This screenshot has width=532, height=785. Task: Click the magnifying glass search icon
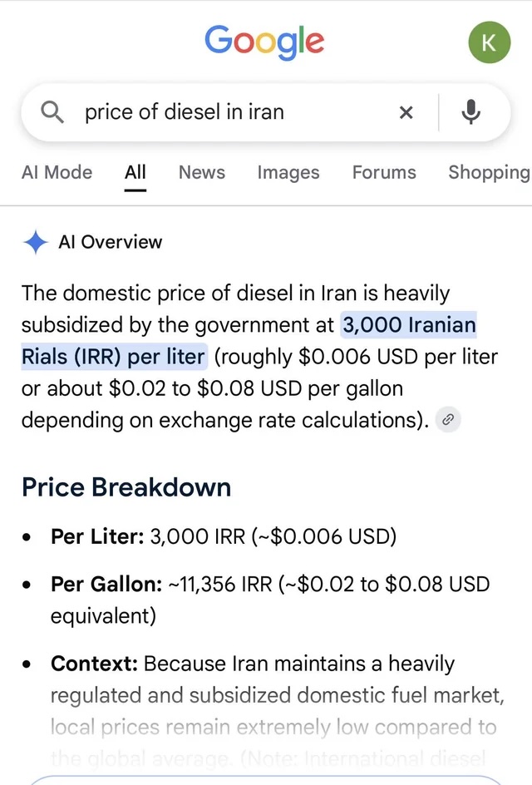[52, 111]
